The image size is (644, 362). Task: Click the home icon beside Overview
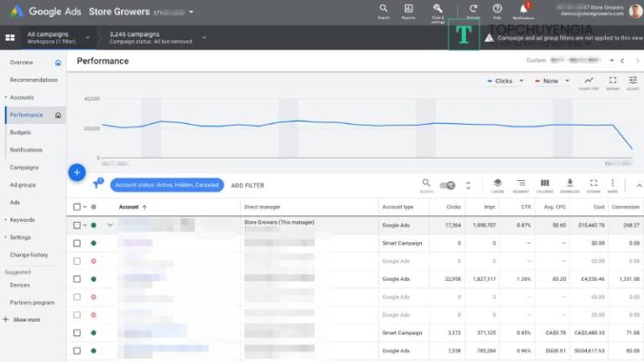[x=58, y=63]
